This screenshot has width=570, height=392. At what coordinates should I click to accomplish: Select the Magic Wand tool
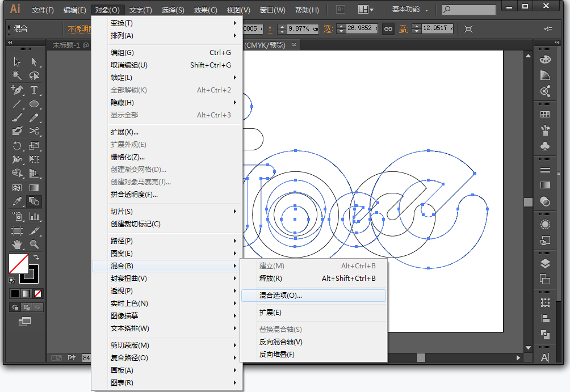coord(17,75)
